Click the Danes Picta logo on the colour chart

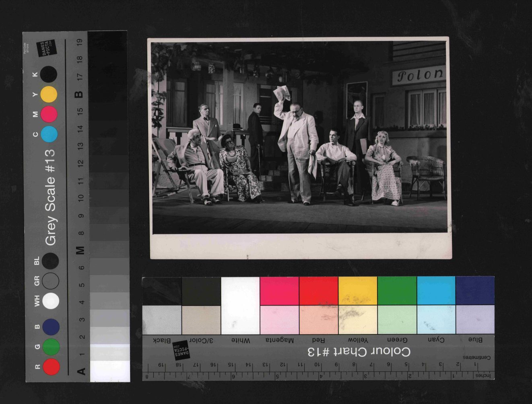(180, 351)
